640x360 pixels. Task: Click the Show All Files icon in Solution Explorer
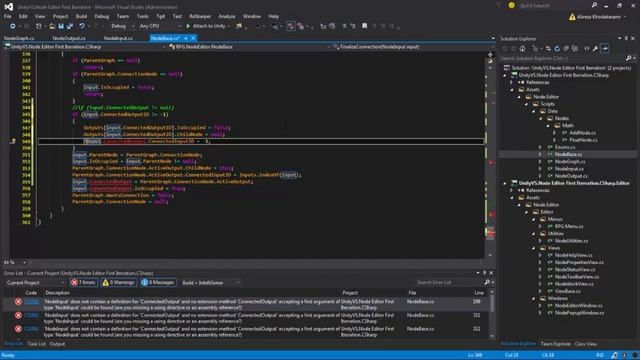[x=575, y=49]
